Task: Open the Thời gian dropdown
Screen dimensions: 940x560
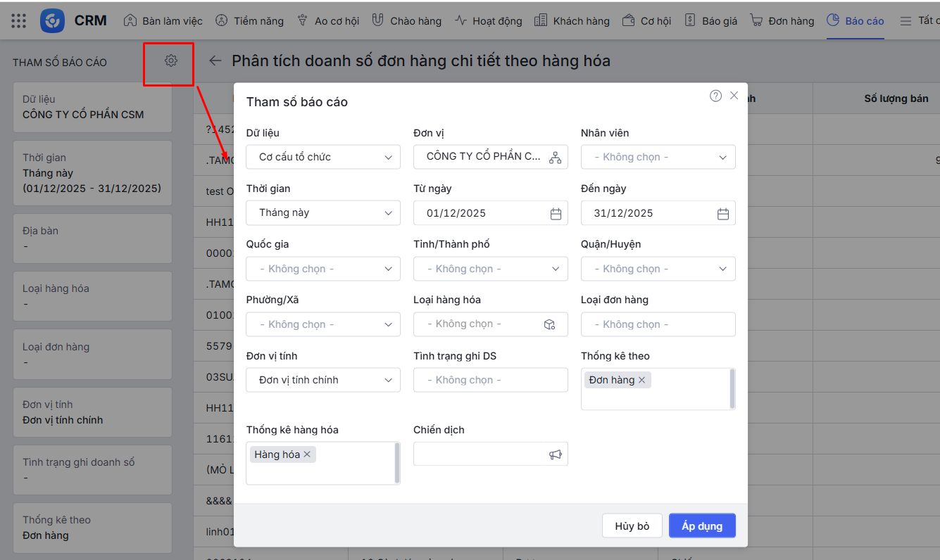Action: (323, 212)
